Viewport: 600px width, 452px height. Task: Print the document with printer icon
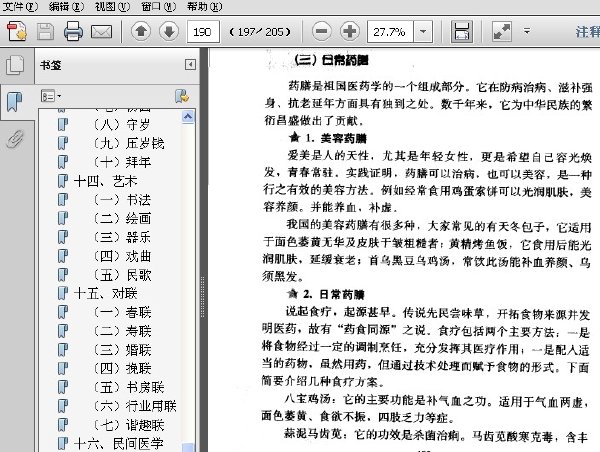coord(73,31)
